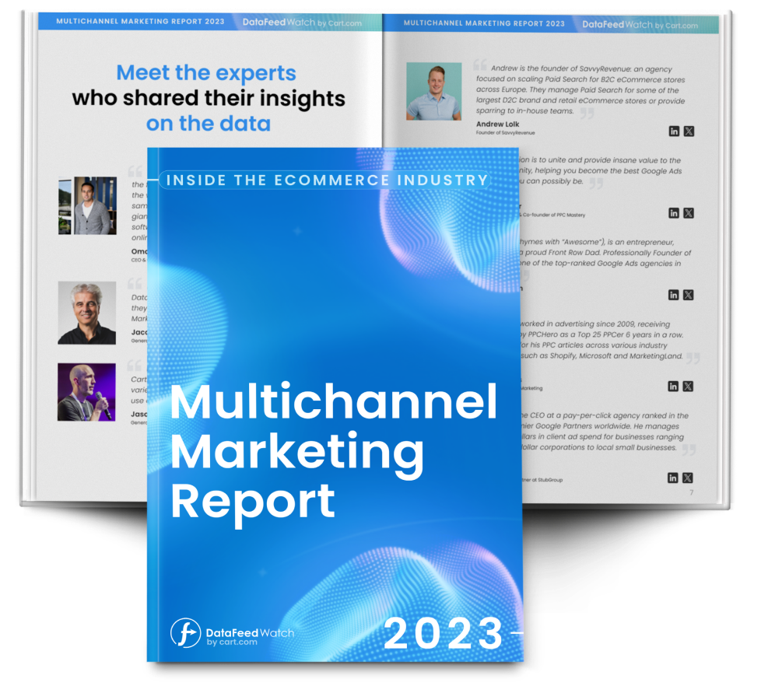Click X icon beside PPC Mastery co-founder
Image resolution: width=761 pixels, height=700 pixels.
point(688,213)
